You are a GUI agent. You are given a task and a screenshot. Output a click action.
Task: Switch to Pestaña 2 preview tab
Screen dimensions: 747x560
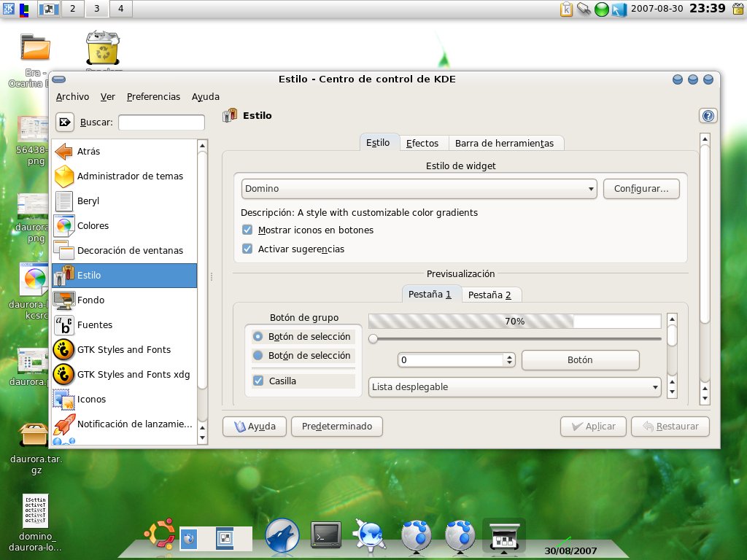point(489,295)
